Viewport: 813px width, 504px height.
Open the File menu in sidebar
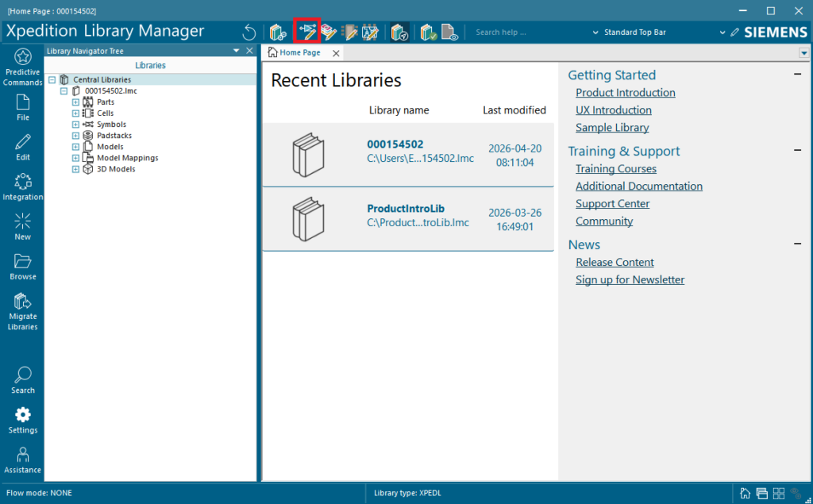[23, 107]
